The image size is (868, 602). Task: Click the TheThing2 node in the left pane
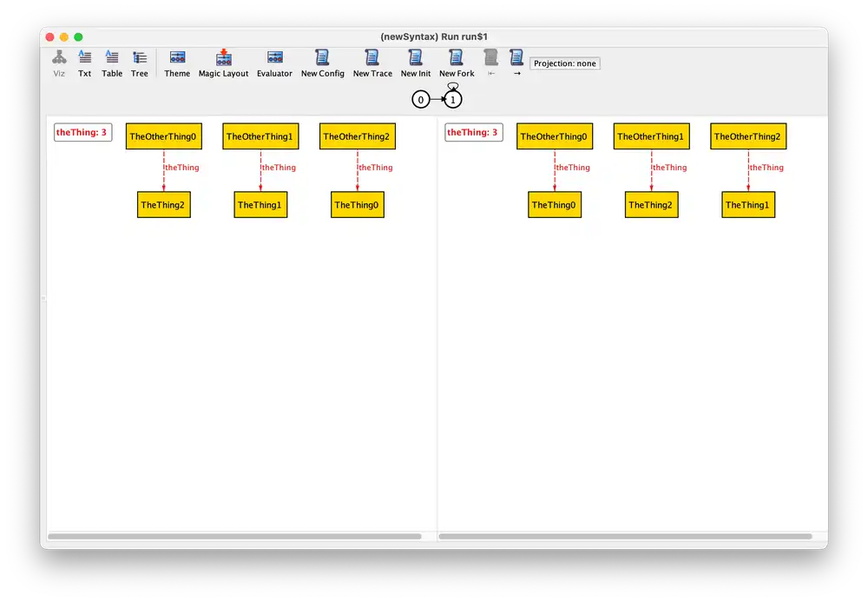163,204
